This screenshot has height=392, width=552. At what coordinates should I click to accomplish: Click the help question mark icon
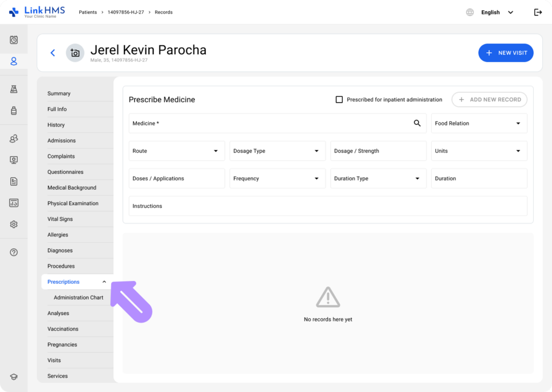click(13, 251)
